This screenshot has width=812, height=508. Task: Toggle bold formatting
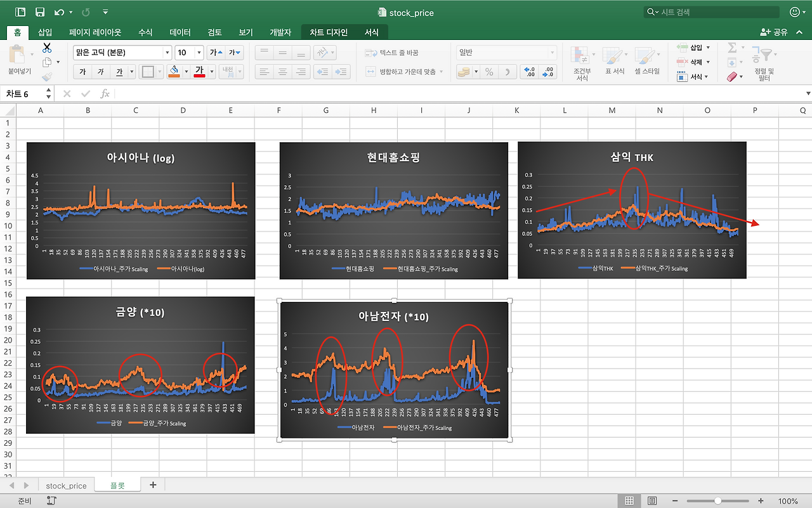pos(82,72)
